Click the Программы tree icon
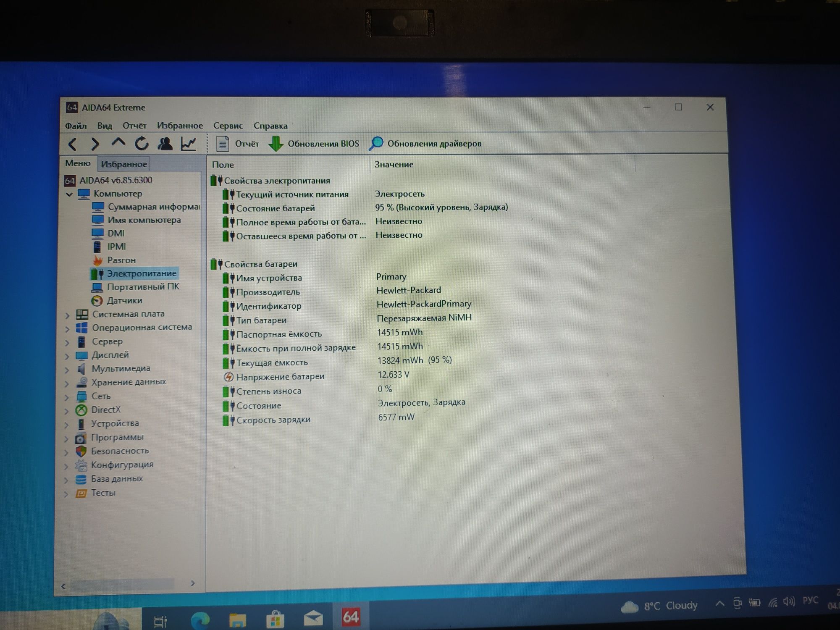This screenshot has width=840, height=630. 81,438
